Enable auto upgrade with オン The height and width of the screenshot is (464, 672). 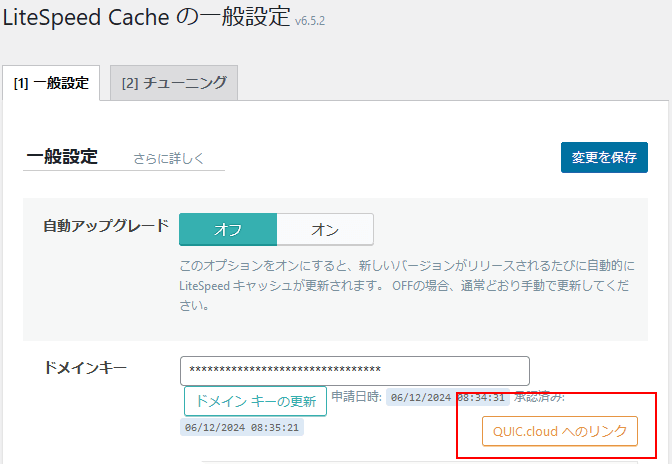pyautogui.click(x=324, y=229)
